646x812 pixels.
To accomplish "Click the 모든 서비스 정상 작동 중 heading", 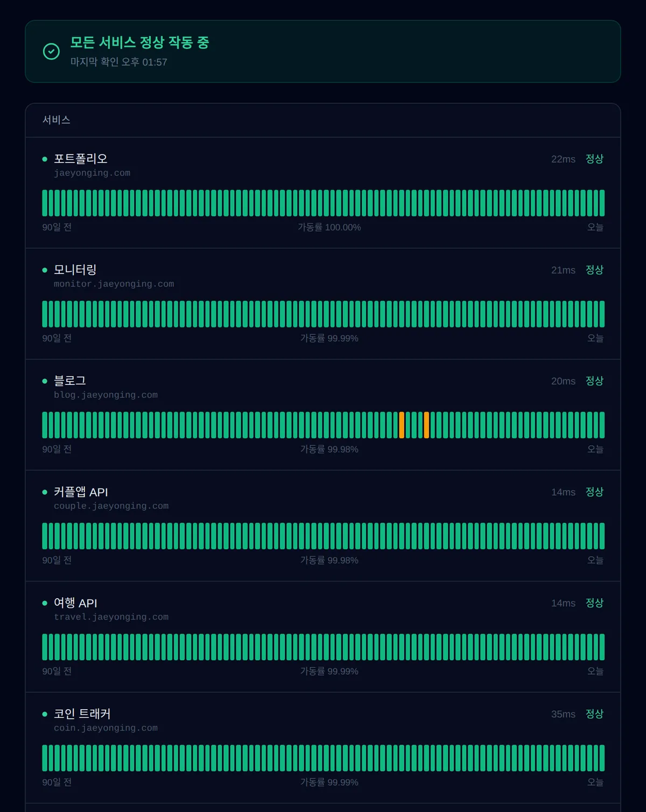I will [x=139, y=43].
